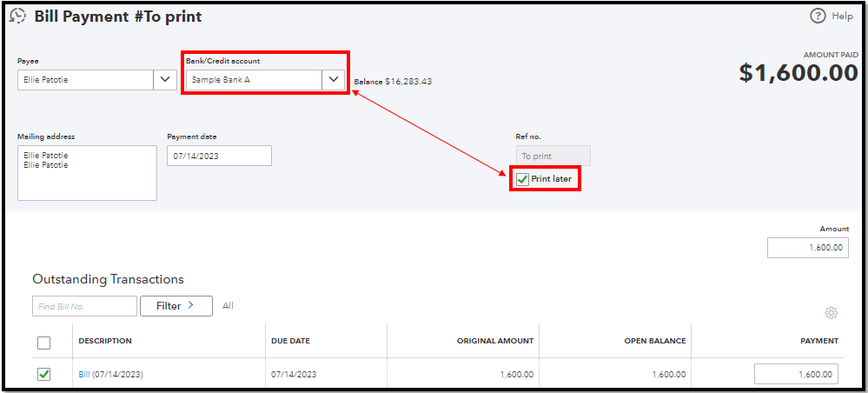
Task: Open the Filter button
Action: pyautogui.click(x=176, y=305)
